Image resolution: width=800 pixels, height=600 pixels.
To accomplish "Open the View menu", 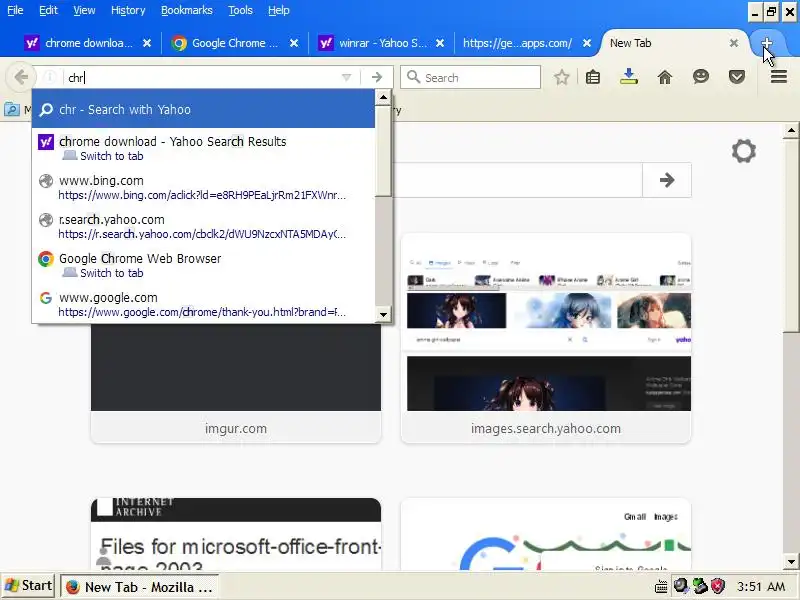I will [84, 10].
